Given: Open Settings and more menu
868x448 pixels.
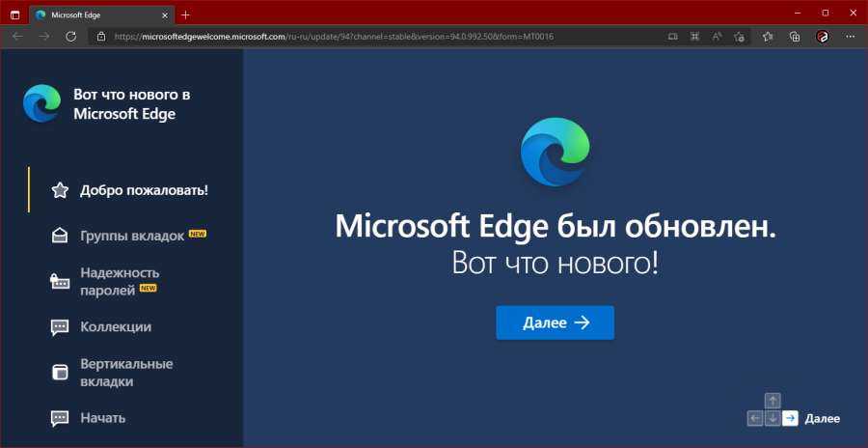Looking at the screenshot, I should point(851,37).
